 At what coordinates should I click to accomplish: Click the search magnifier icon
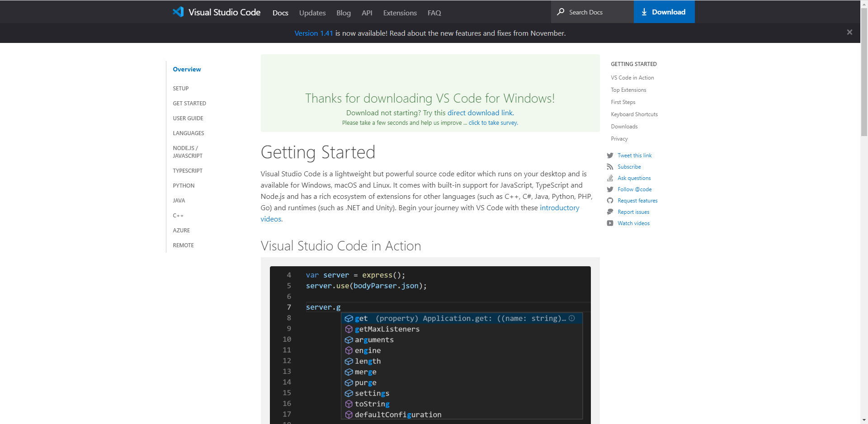click(561, 12)
